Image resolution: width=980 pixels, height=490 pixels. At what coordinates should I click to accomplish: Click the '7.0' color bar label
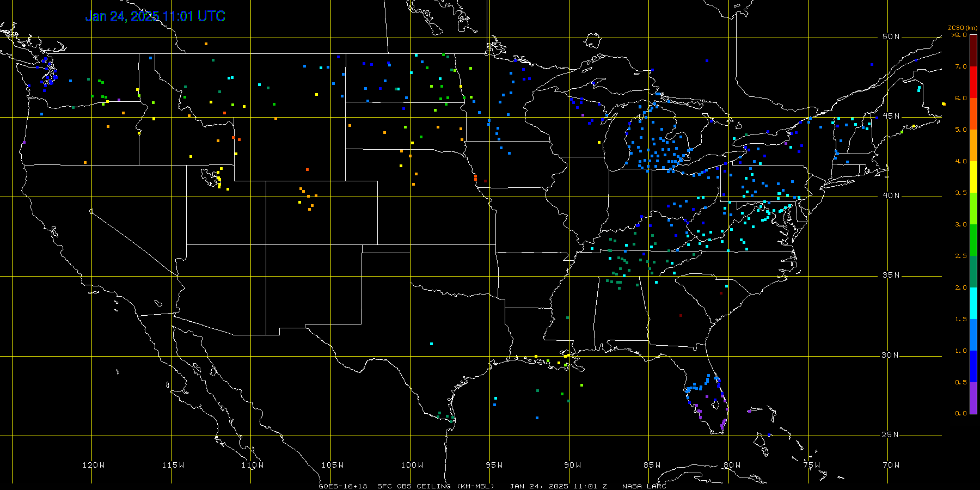click(x=961, y=66)
